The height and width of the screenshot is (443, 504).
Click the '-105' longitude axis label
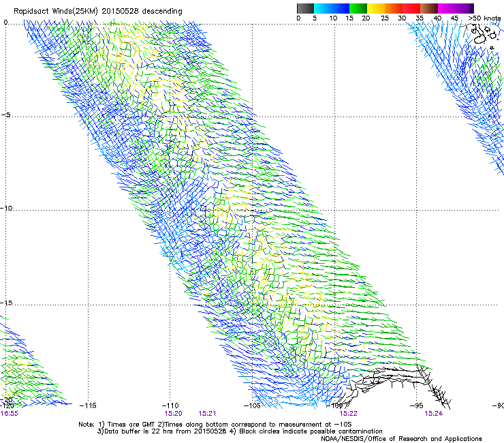(x=252, y=406)
